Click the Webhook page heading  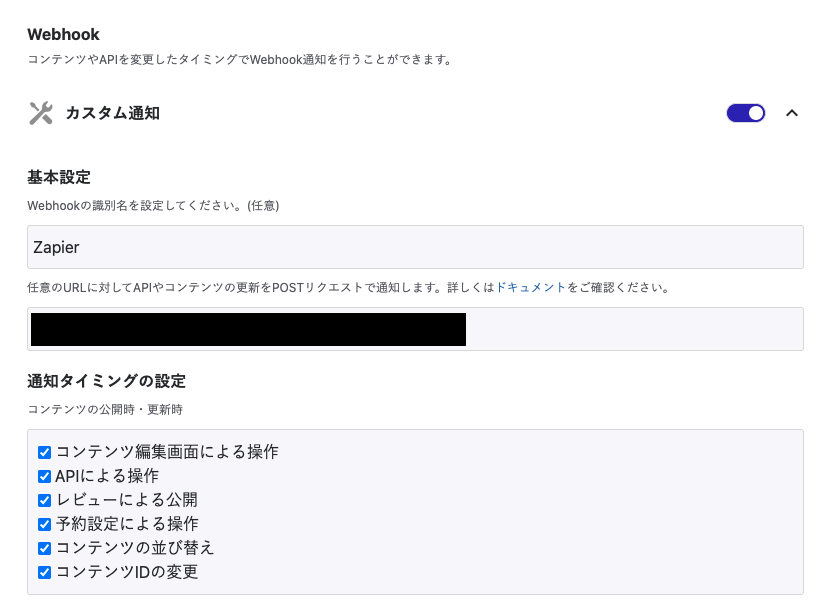click(63, 35)
